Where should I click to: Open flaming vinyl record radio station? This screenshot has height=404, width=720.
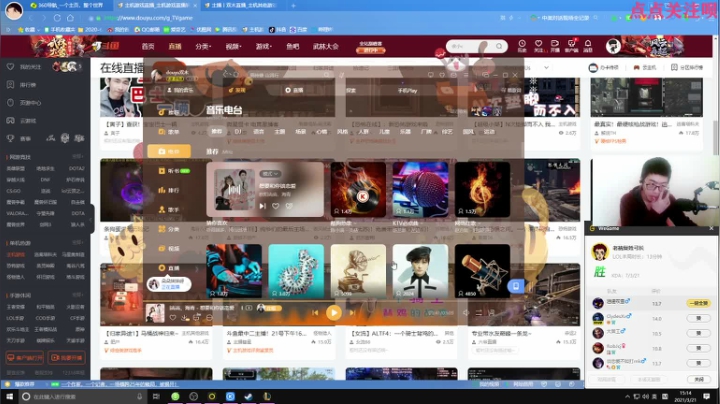tap(358, 189)
